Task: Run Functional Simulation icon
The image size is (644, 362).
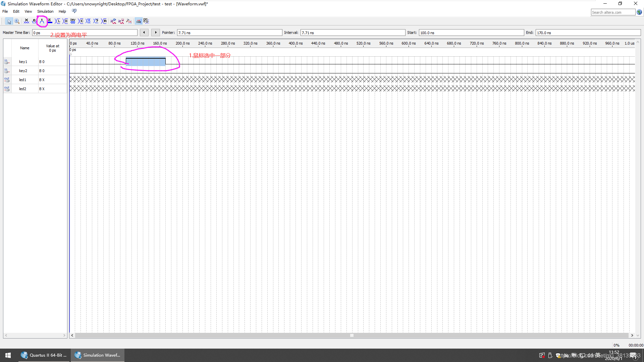Action: tap(113, 21)
